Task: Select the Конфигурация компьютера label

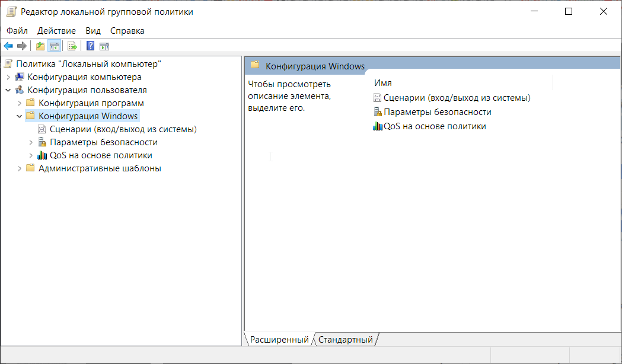Action: (84, 76)
